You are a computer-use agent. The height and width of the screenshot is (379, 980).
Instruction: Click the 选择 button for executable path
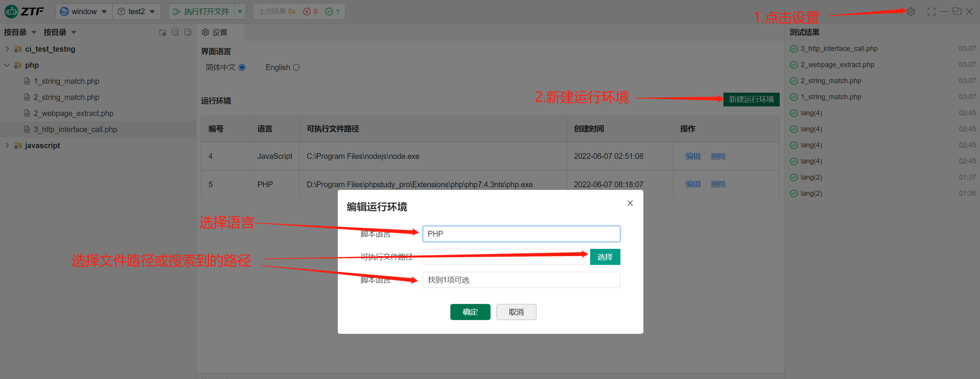pyautogui.click(x=605, y=257)
